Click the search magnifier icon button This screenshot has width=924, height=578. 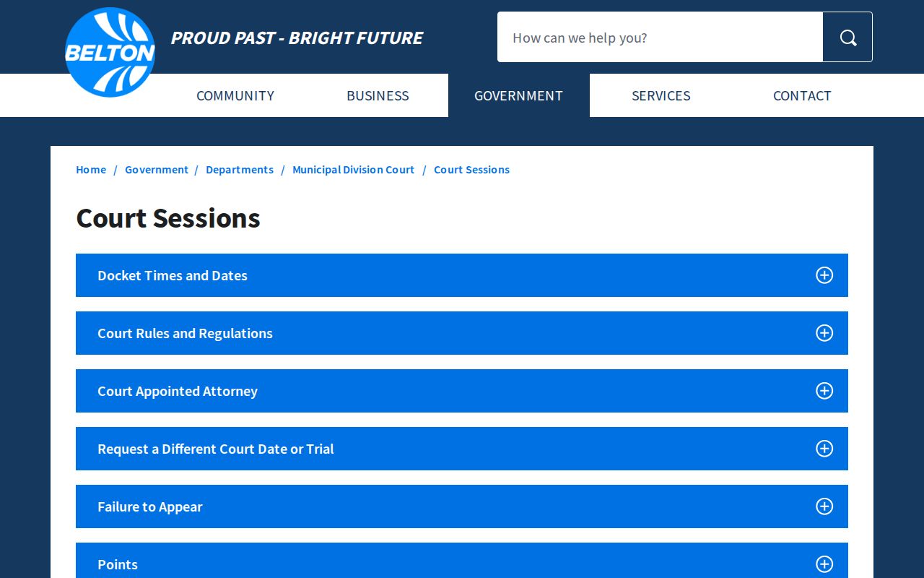point(847,37)
